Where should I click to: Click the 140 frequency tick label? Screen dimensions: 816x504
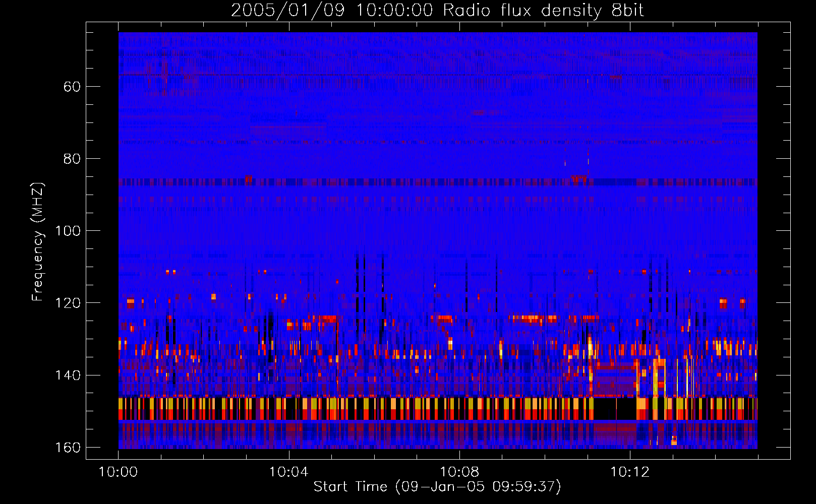click(x=68, y=375)
